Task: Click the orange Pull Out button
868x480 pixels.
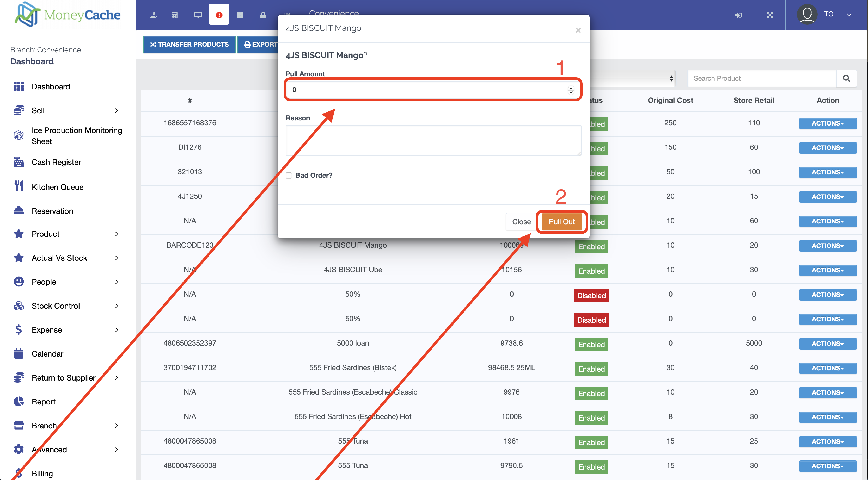Action: pyautogui.click(x=561, y=221)
